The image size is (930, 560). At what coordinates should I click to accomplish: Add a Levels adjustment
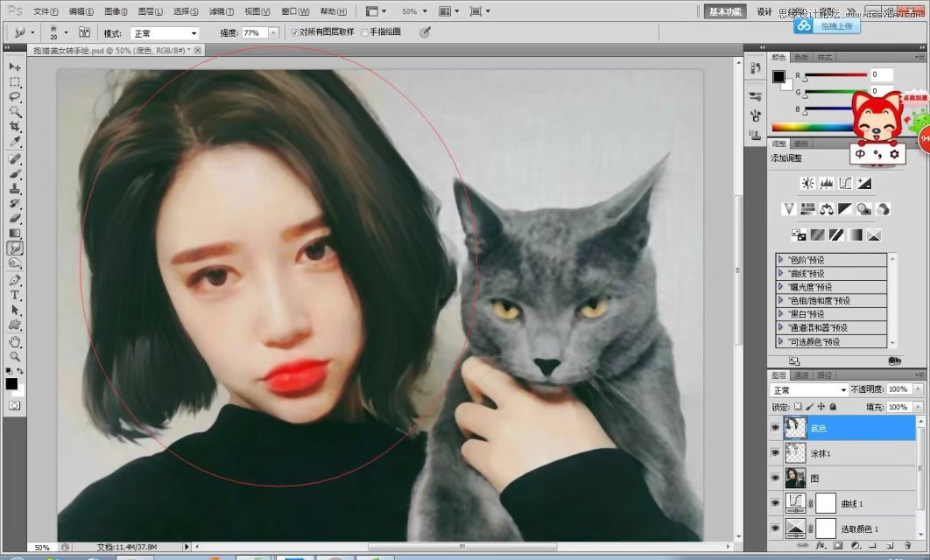pos(827,183)
